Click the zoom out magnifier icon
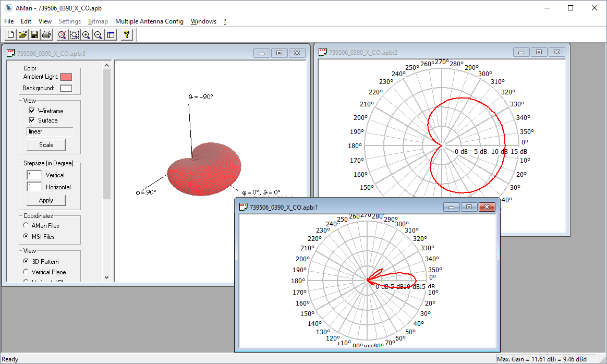 pos(98,35)
